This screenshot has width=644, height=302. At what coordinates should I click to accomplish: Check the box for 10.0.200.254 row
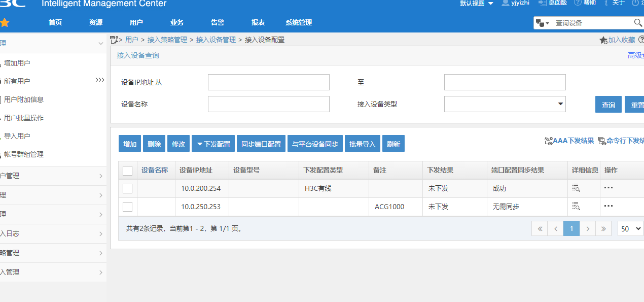[x=128, y=188]
